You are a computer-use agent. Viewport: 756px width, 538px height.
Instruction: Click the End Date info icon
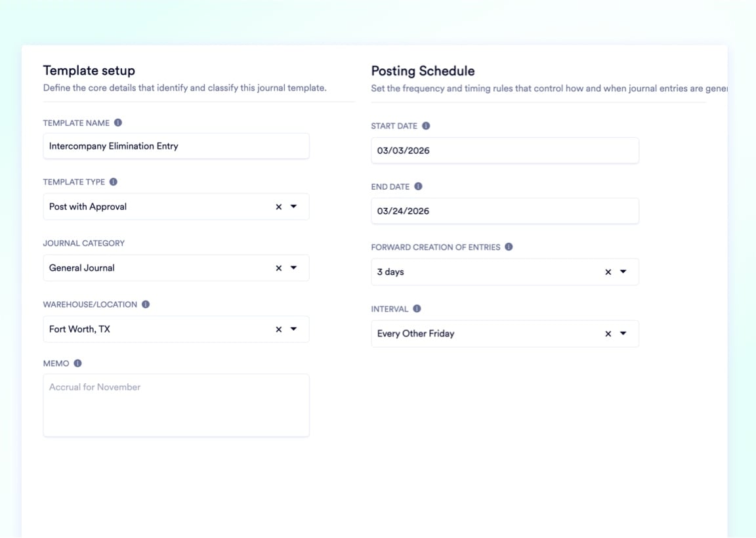(418, 186)
